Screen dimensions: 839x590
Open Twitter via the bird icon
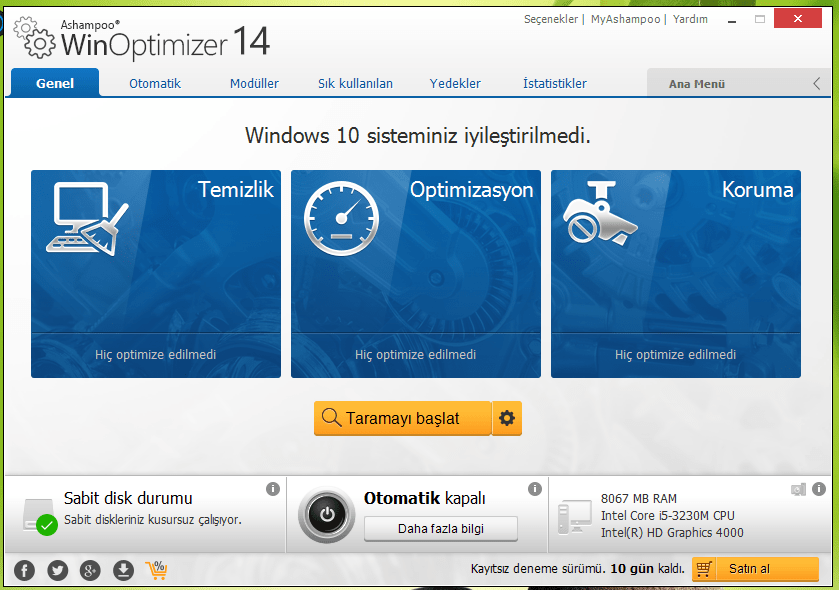57,570
